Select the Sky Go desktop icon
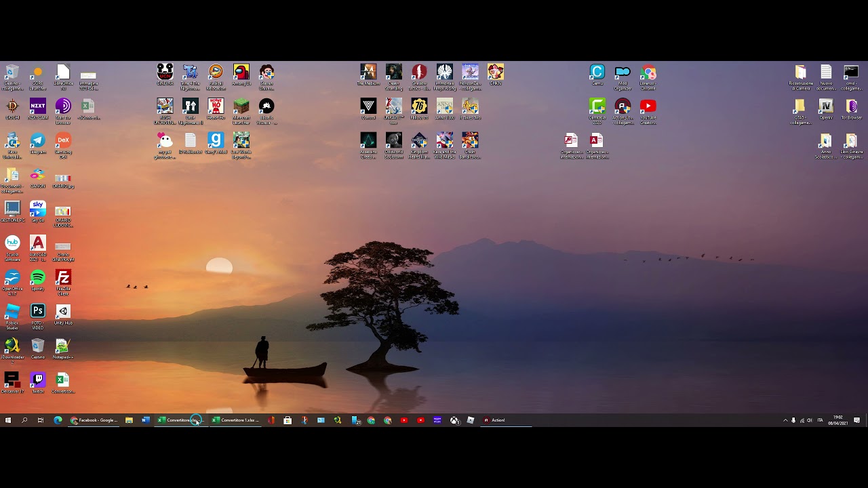This screenshot has width=868, height=488. click(38, 211)
